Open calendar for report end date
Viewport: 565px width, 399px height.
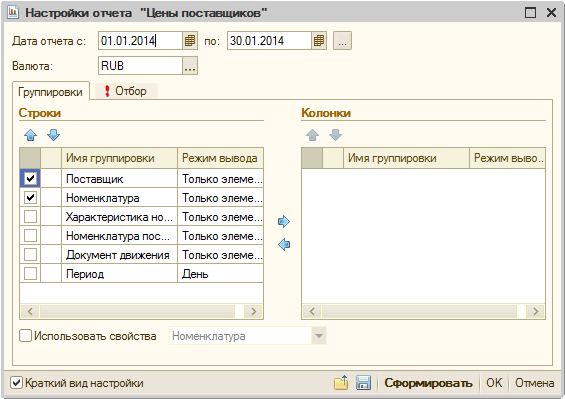pos(319,41)
